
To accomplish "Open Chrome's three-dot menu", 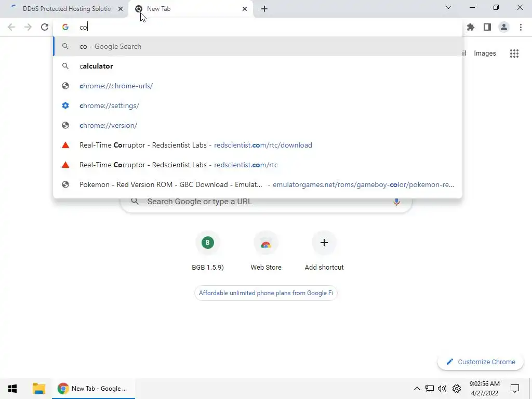I will click(x=521, y=27).
